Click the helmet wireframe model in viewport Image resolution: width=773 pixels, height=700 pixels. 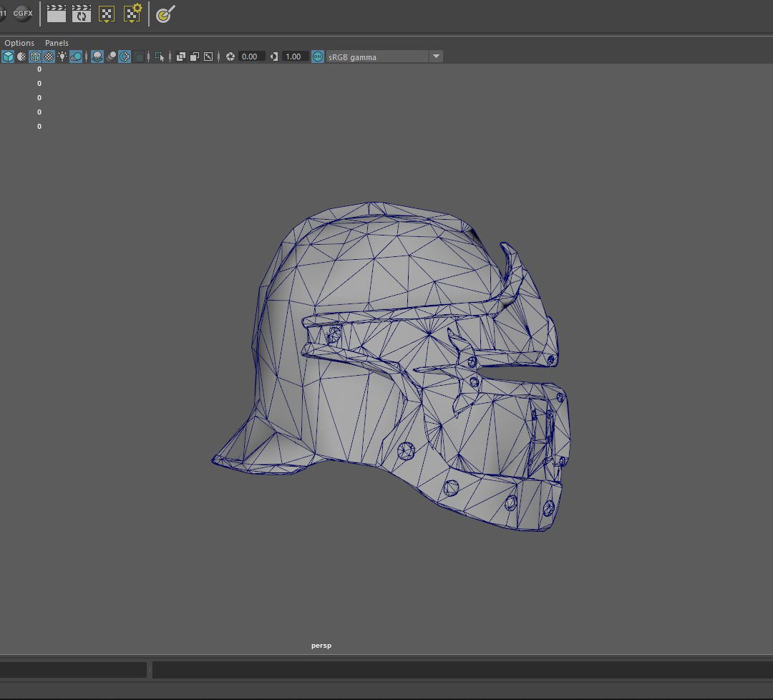coord(392,366)
